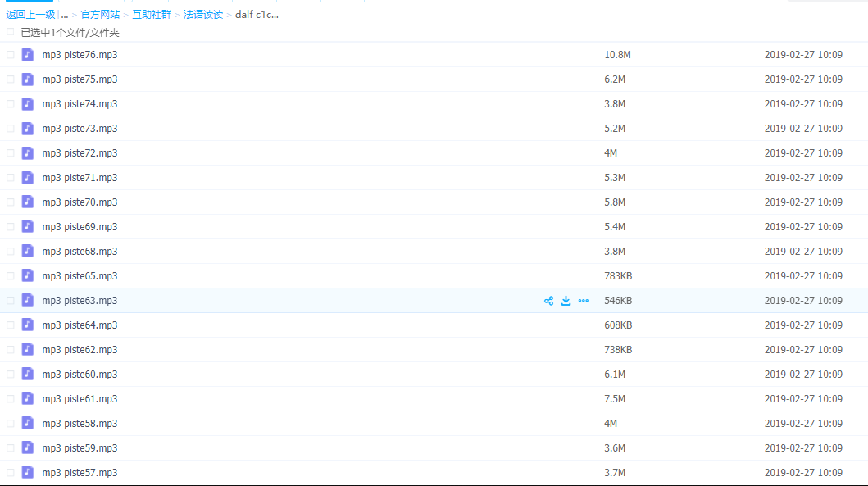Click the music file icon of piste76.mp3
The image size is (868, 486).
click(x=28, y=55)
